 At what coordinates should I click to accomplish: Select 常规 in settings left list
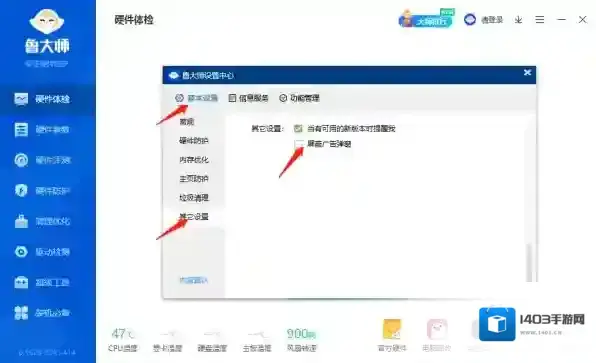coord(187,122)
